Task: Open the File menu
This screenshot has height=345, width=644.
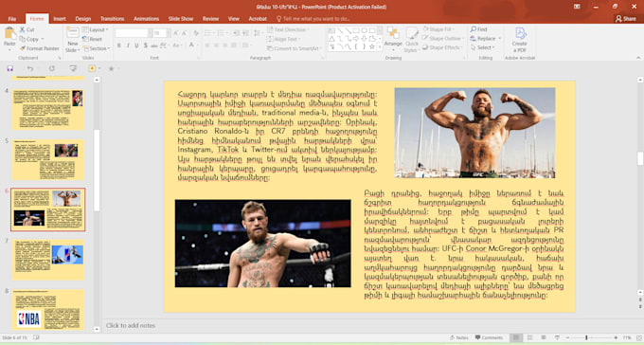Action: pyautogui.click(x=12, y=19)
